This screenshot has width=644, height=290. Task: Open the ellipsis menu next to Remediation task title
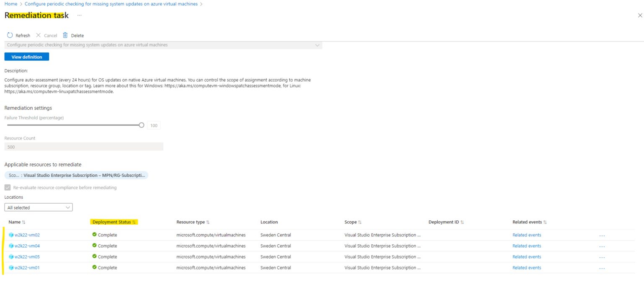[x=80, y=15]
